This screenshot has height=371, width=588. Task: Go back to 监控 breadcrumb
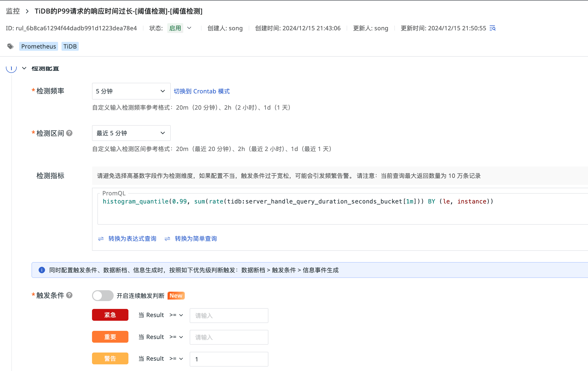13,11
